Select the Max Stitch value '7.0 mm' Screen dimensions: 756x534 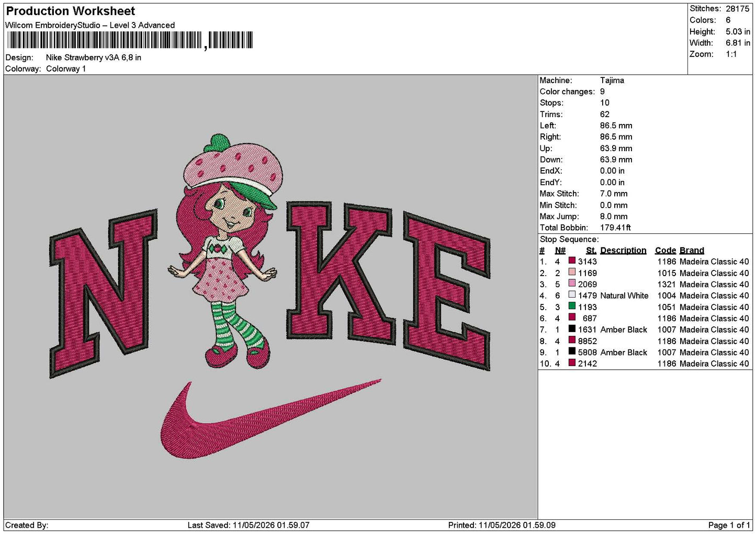tap(614, 194)
